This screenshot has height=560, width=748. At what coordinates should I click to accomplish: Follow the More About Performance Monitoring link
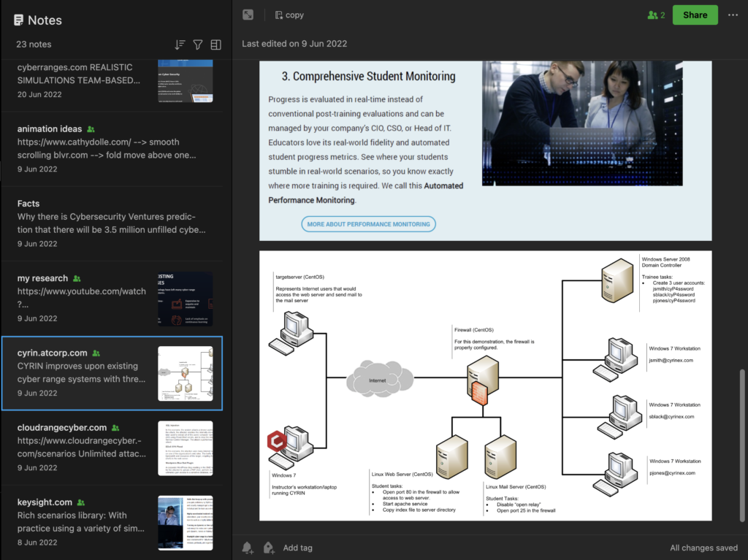[368, 224]
